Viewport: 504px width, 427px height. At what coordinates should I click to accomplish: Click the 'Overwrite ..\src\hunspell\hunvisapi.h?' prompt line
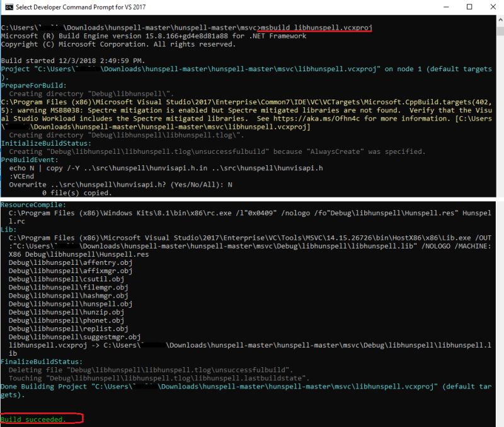(120, 185)
